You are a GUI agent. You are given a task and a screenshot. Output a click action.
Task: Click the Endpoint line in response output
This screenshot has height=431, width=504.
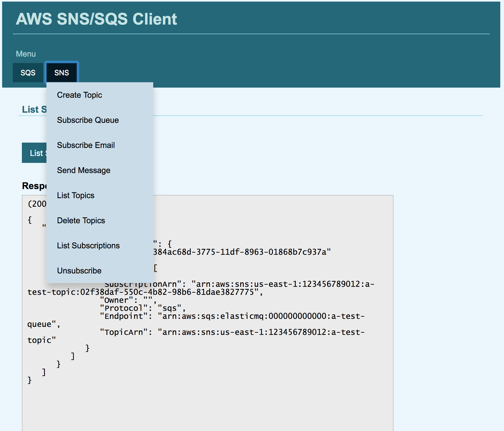pyautogui.click(x=232, y=316)
